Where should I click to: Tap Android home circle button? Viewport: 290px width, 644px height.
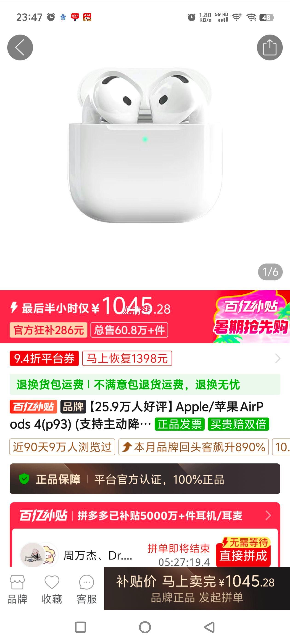(145, 627)
